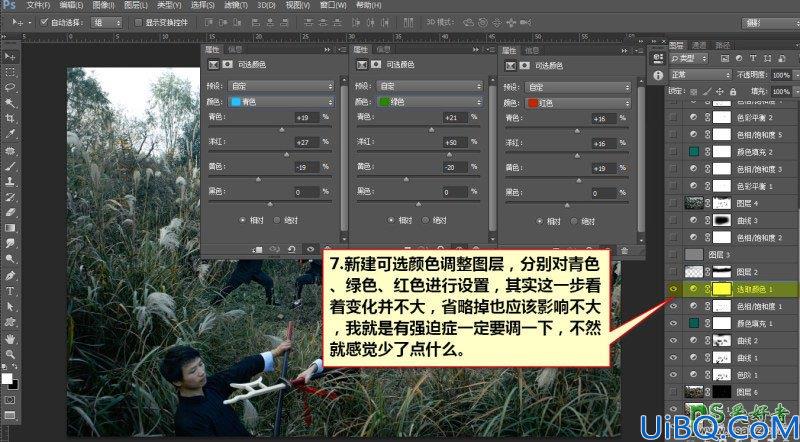The height and width of the screenshot is (442, 800).
Task: Select the Spot Healing Brush tool
Action: [10, 151]
